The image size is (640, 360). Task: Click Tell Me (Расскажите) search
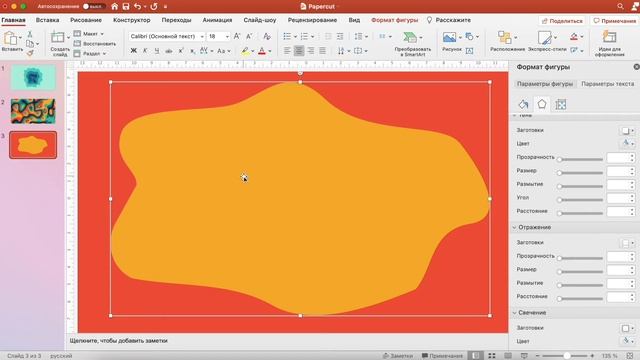[x=449, y=20]
